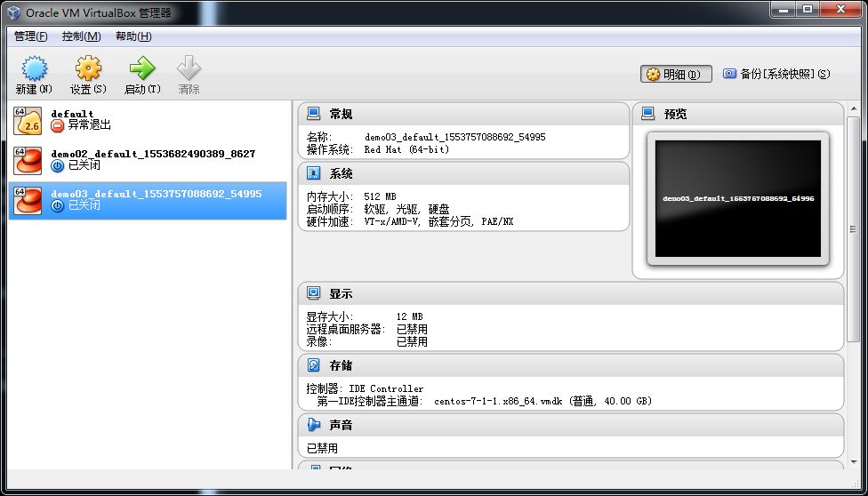The width and height of the screenshot is (868, 496).
Task: Click the greyed 清除 (Discard) arrow icon
Action: point(189,68)
